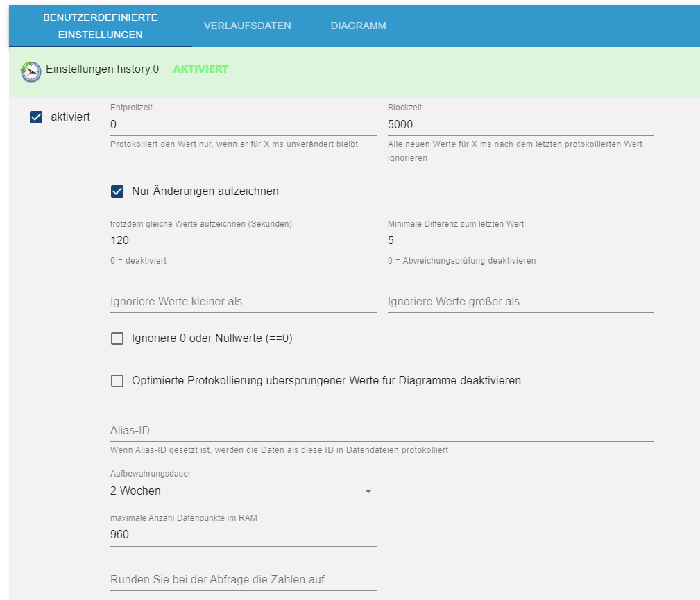Screen dimensions: 700x600
Task: Focus the Blockzeit field showing 5000
Action: pyautogui.click(x=520, y=125)
